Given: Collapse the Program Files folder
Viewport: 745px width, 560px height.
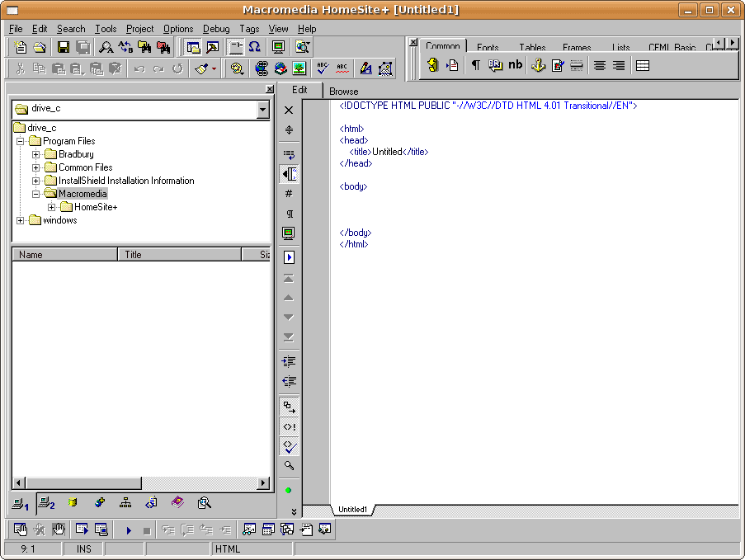Looking at the screenshot, I should point(20,141).
